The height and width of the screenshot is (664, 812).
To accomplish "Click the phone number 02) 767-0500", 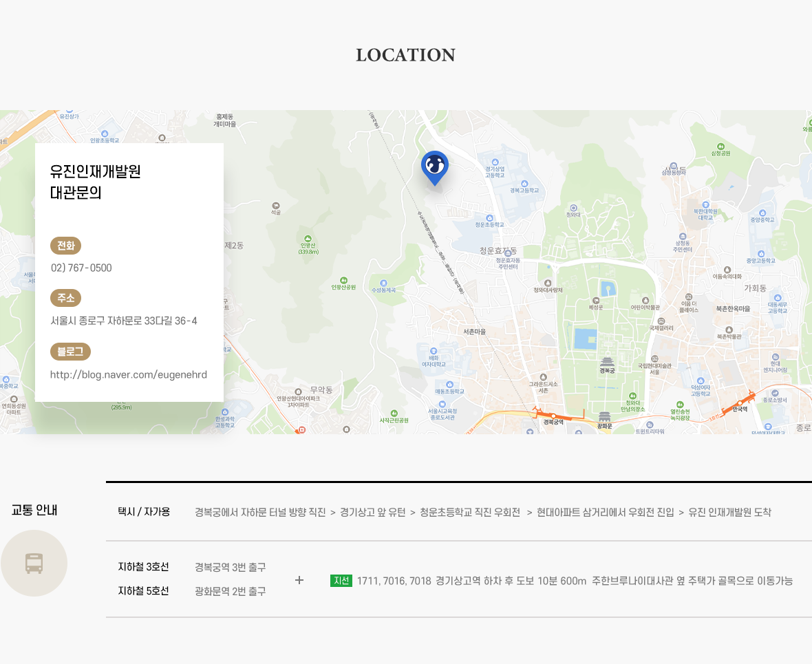I will tap(81, 268).
